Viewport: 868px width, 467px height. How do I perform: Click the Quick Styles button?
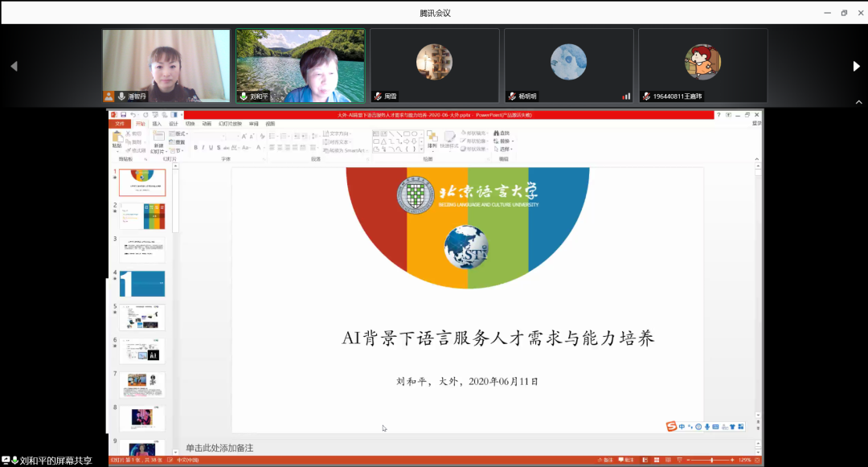pos(450,140)
